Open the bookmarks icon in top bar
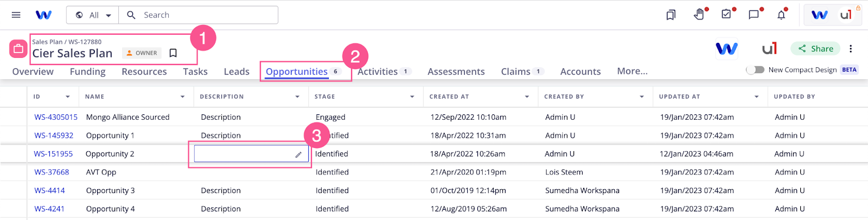 tap(671, 15)
